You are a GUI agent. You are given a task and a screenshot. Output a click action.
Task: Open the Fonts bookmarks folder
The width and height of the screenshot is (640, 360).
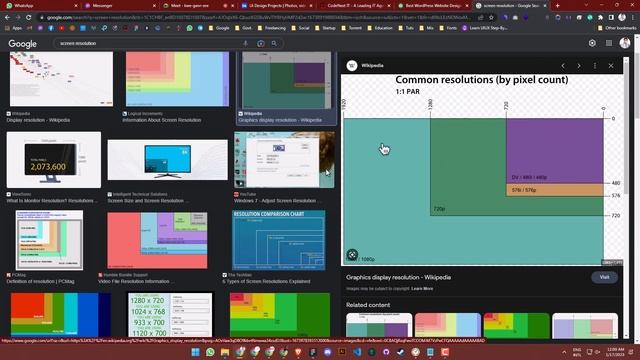(448, 28)
